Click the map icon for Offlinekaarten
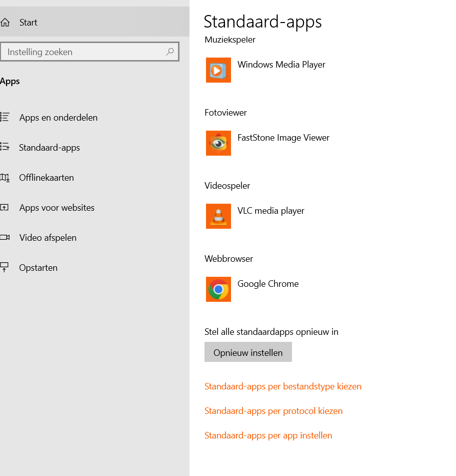Viewport: 456px width, 476px height. [x=5, y=177]
